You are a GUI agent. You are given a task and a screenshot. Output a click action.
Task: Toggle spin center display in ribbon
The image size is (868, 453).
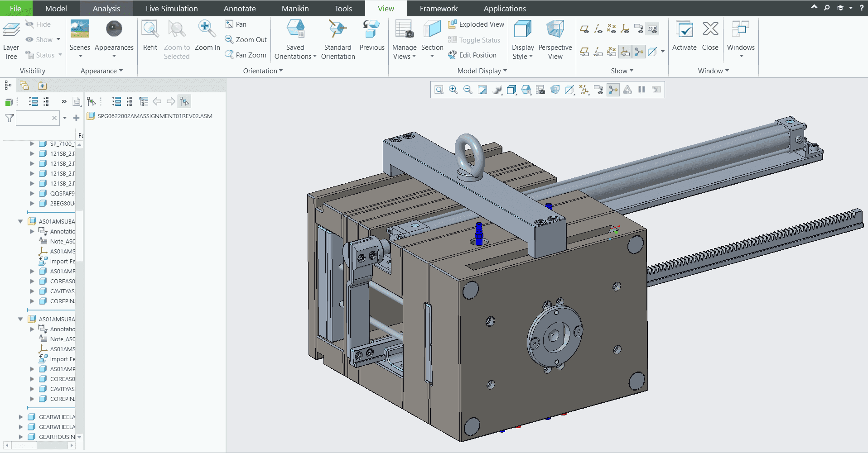tap(639, 52)
